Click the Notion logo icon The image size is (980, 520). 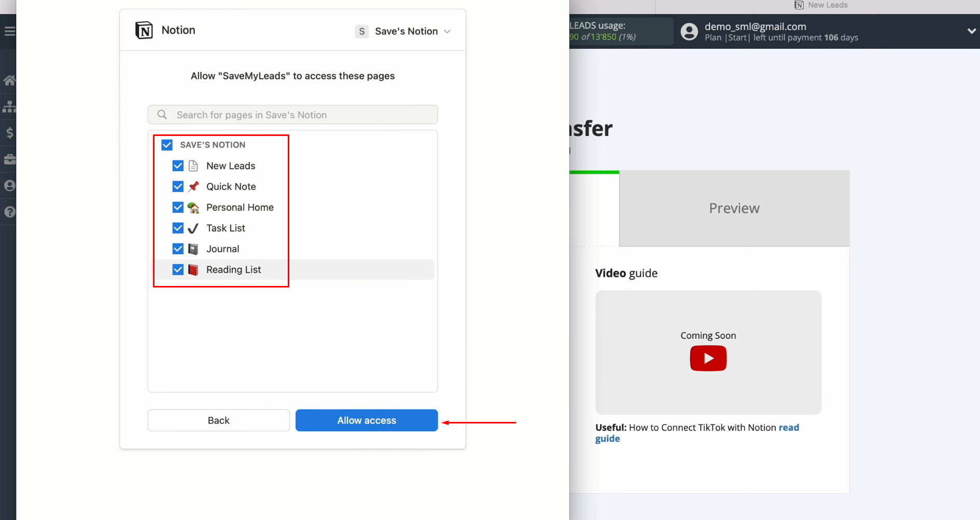pos(144,31)
